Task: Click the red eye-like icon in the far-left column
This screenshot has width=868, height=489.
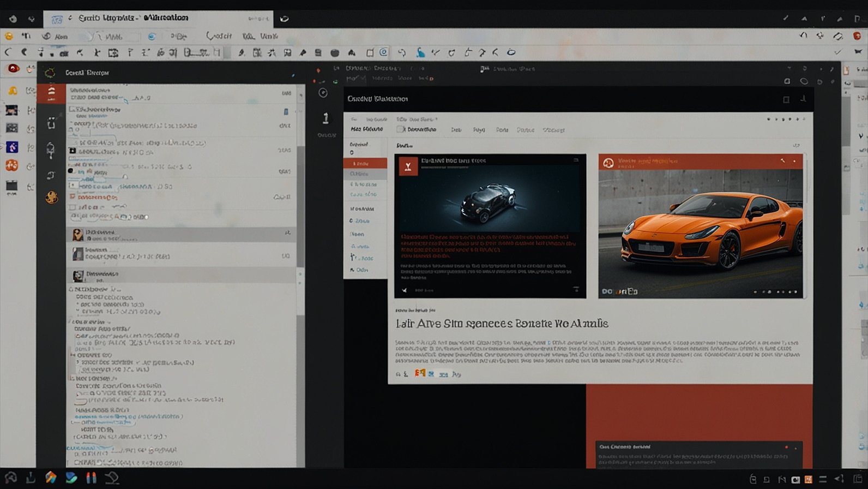Action: [13, 69]
